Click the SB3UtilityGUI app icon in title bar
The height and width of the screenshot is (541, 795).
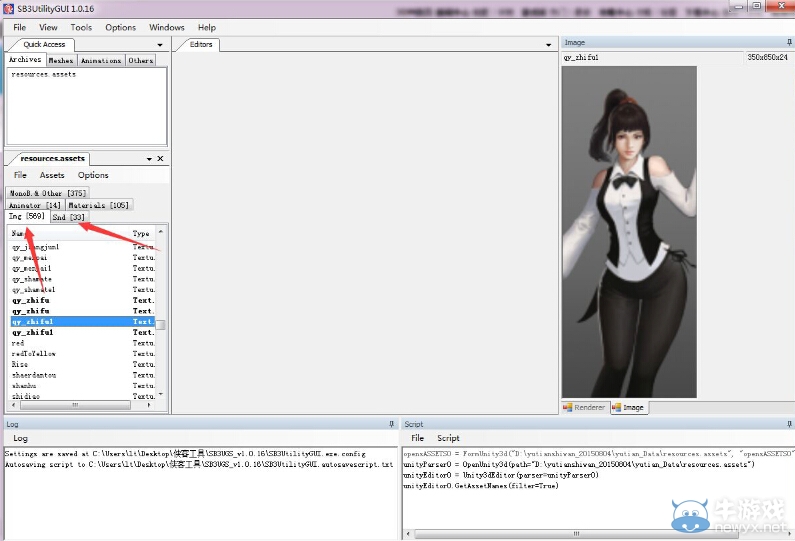9,9
